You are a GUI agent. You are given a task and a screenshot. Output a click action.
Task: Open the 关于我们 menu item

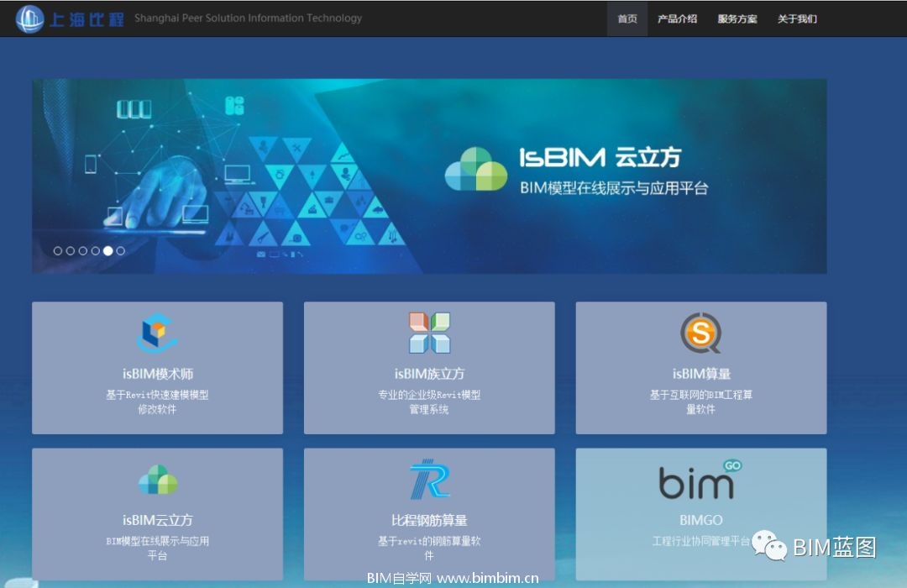pos(797,18)
